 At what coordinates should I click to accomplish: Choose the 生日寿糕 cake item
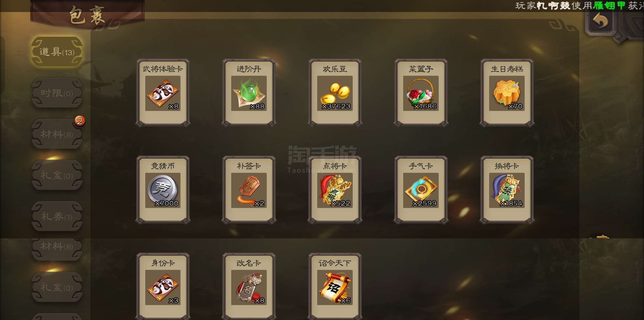[507, 93]
